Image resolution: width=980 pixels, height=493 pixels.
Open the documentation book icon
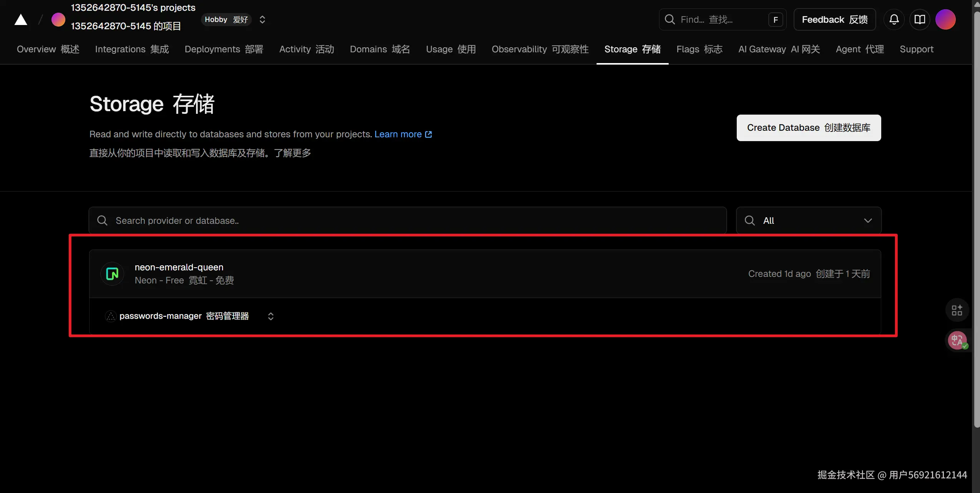pyautogui.click(x=920, y=19)
